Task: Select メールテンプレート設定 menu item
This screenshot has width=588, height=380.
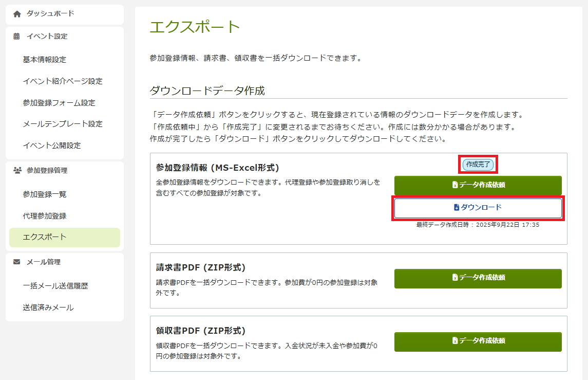Action: click(63, 124)
